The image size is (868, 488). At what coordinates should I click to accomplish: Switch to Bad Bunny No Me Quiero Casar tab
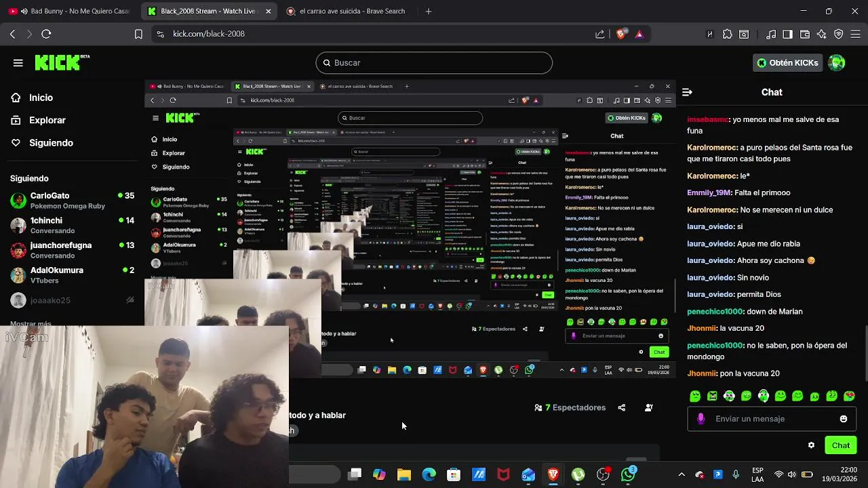(71, 12)
